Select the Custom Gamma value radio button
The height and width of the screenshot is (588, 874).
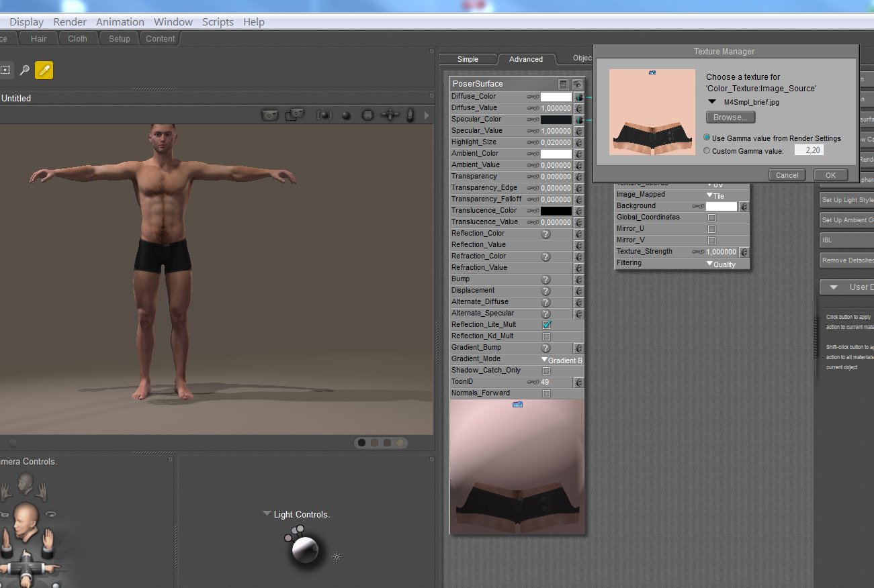(x=707, y=151)
